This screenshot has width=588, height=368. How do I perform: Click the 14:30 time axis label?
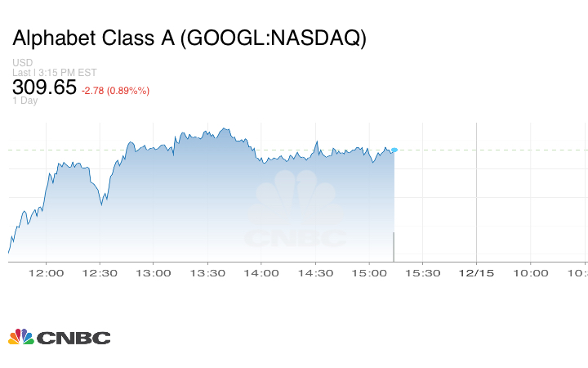point(315,273)
